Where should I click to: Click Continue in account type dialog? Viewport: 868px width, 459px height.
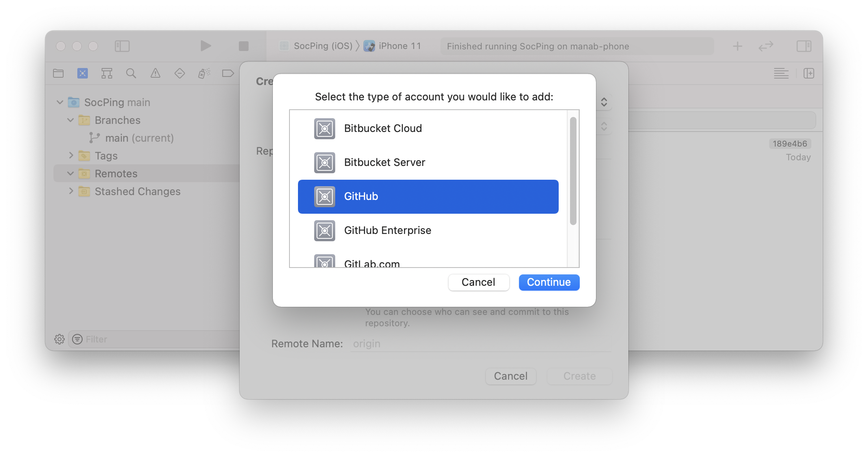(x=549, y=282)
